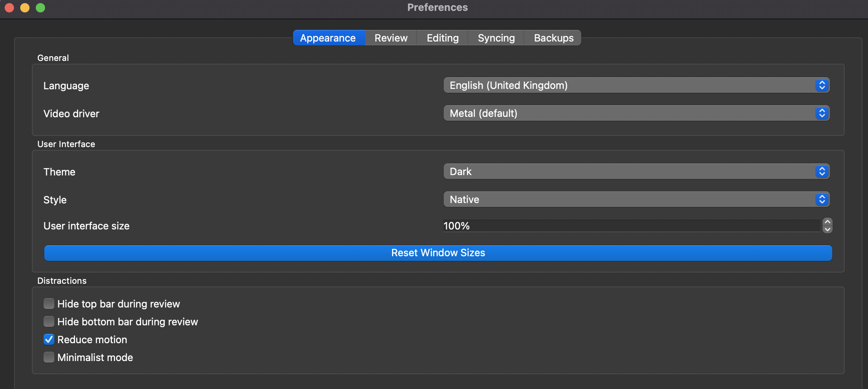Decrease user interface size with down arrow

pos(828,229)
